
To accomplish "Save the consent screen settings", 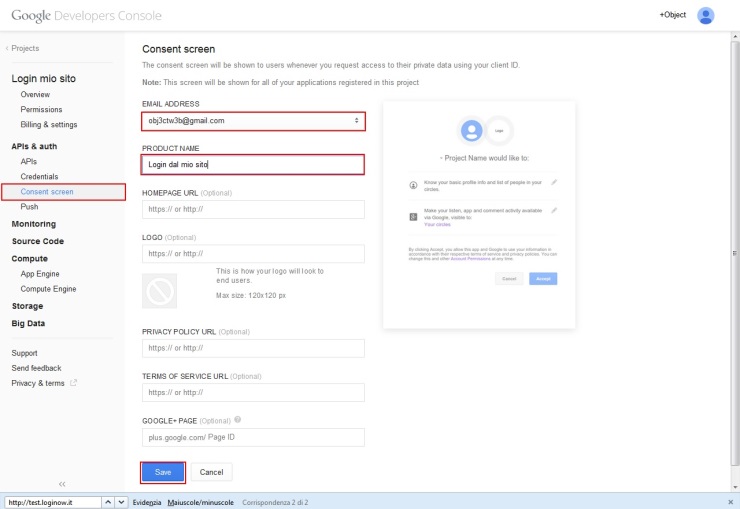I will point(163,471).
